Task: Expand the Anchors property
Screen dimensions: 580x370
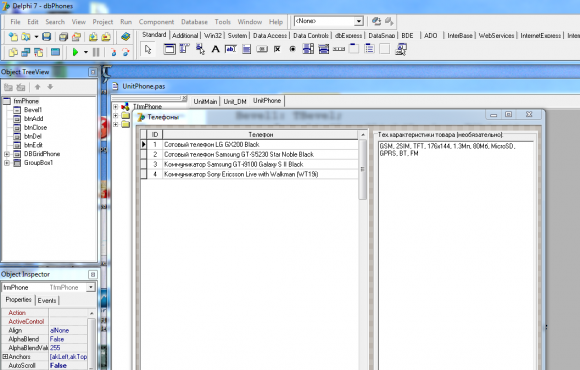Action: (x=5, y=357)
